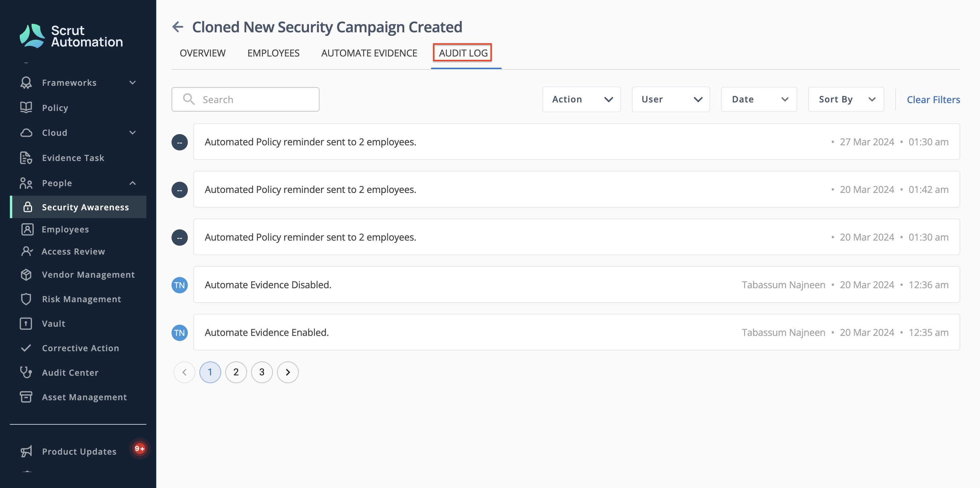Click the previous page arrow
Image resolution: width=980 pixels, height=488 pixels.
pos(184,372)
